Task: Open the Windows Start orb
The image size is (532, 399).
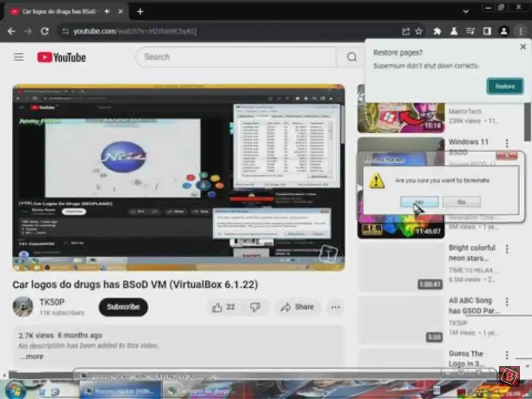Action: click(x=15, y=390)
